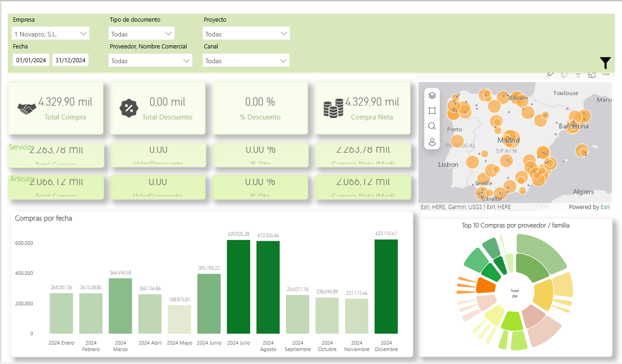Open the Tipo de documento dropdown
Viewport: 622px width, 364px height.
coord(168,34)
